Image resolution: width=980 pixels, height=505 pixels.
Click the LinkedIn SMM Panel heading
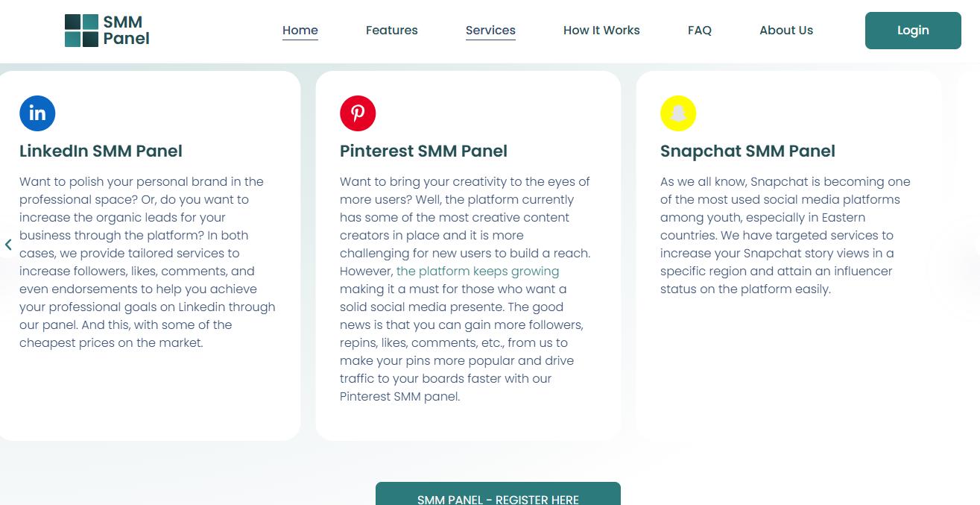coord(101,151)
